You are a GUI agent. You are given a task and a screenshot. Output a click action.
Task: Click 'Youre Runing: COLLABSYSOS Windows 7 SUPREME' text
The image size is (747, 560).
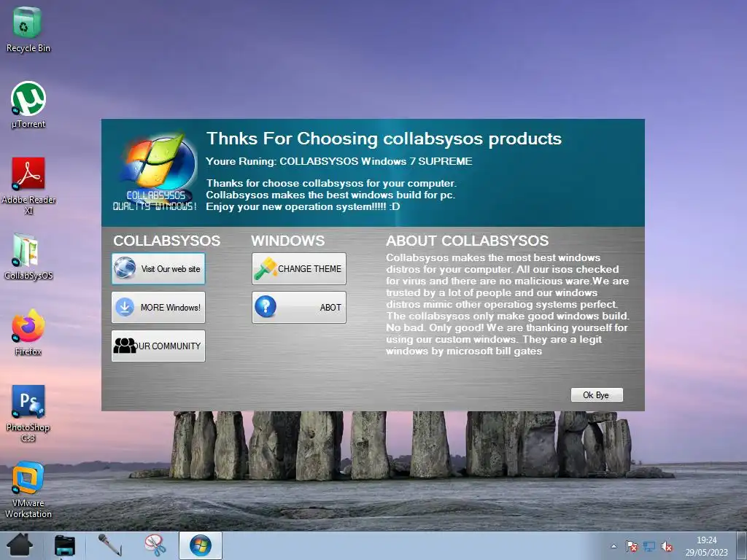point(339,161)
